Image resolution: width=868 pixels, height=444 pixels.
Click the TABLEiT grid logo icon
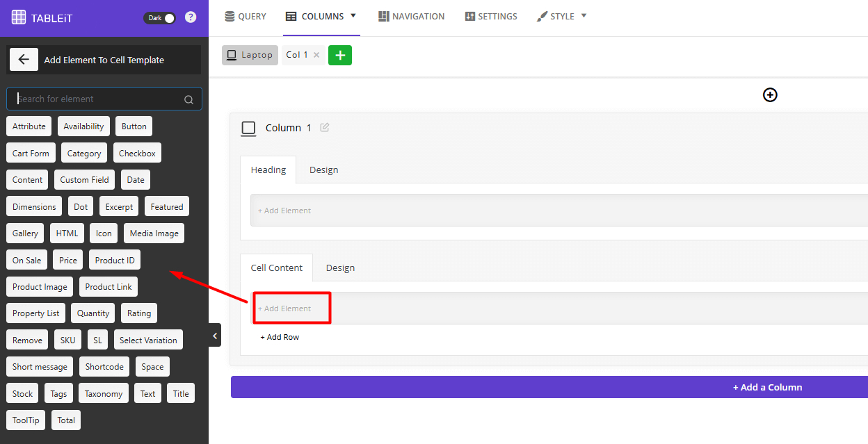tap(18, 17)
